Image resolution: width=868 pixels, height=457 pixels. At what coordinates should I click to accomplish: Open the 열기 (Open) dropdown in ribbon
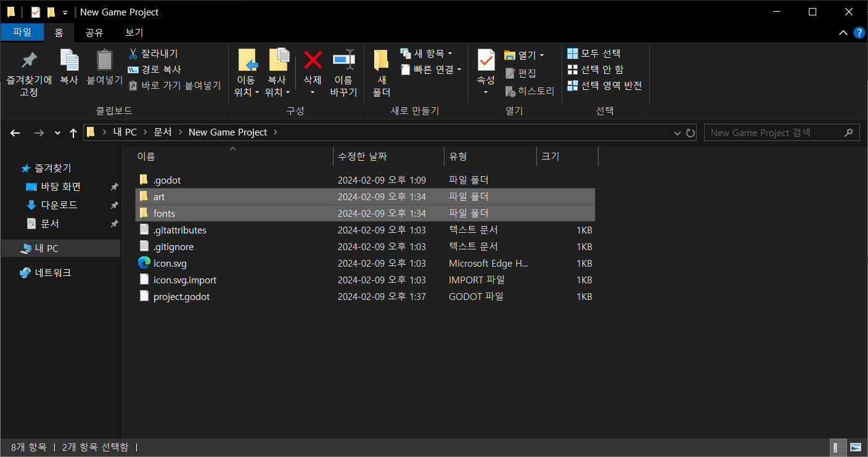(x=524, y=55)
